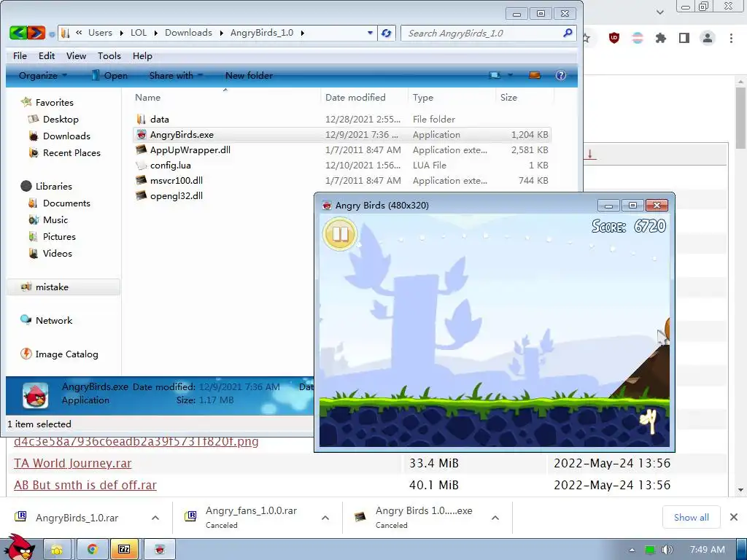Toggle Chrome side panel icon
The width and height of the screenshot is (747, 560).
coord(684,38)
